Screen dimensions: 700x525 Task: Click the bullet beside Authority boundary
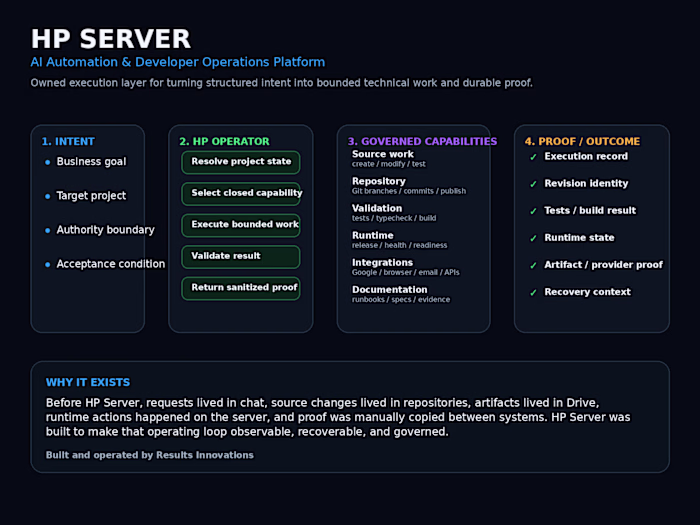pos(48,230)
